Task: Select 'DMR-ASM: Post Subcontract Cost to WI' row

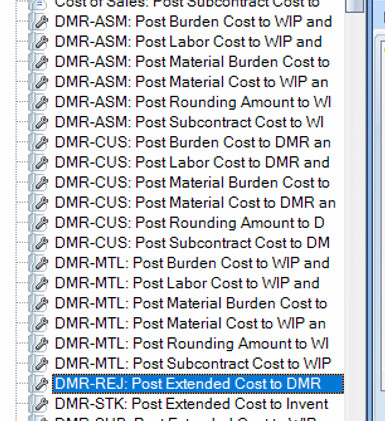Action: (x=189, y=122)
